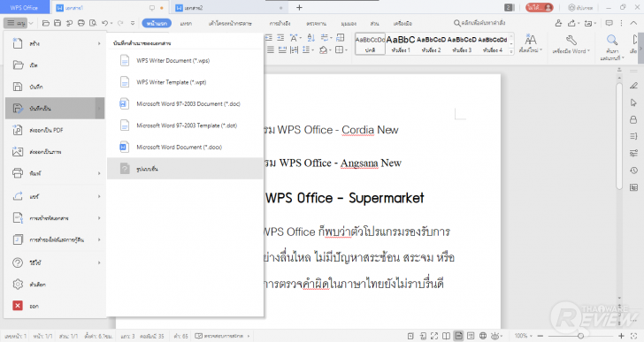
Task: Apply the Heading 1 style thumbnail
Action: [x=401, y=44]
